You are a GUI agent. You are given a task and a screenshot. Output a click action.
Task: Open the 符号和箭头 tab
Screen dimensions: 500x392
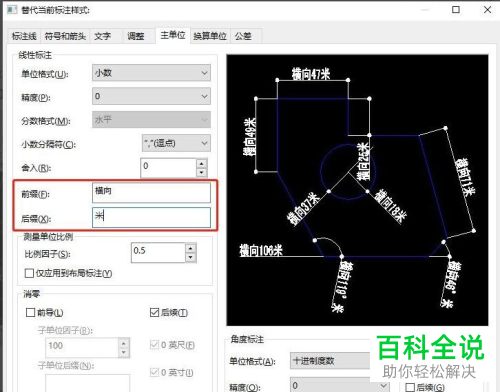coord(65,36)
